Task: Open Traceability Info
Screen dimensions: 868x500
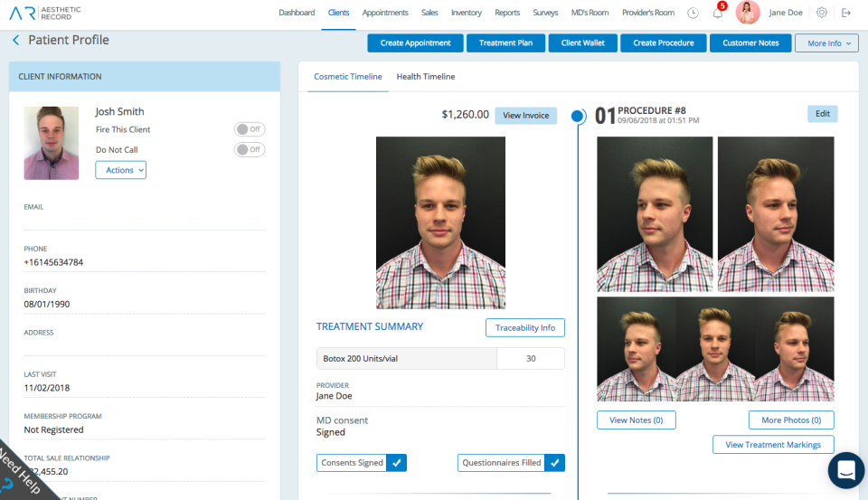Action: tap(524, 328)
